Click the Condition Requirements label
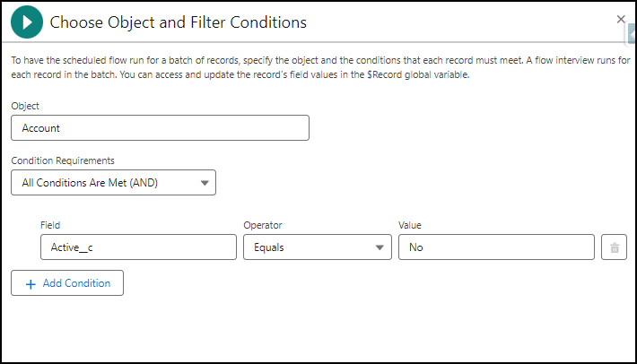 [63, 160]
